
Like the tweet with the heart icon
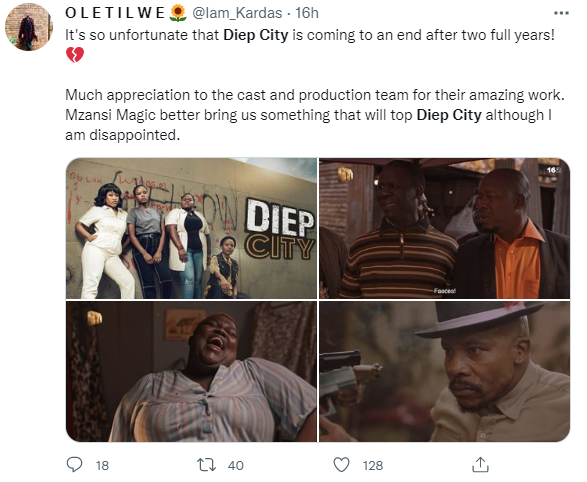341,465
